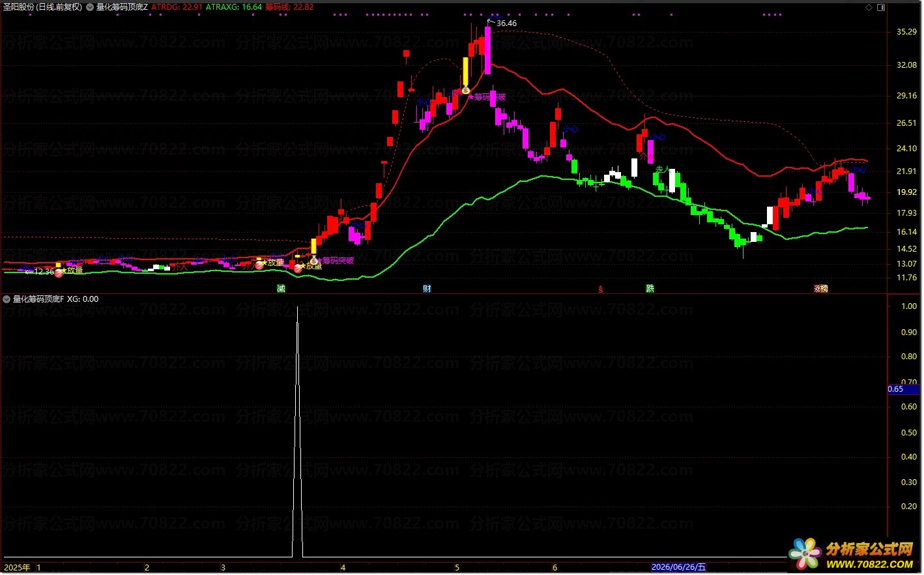Click the 涨榜 event marker on timeline
Viewport: 924px width, 575px height.
pyautogui.click(x=820, y=289)
